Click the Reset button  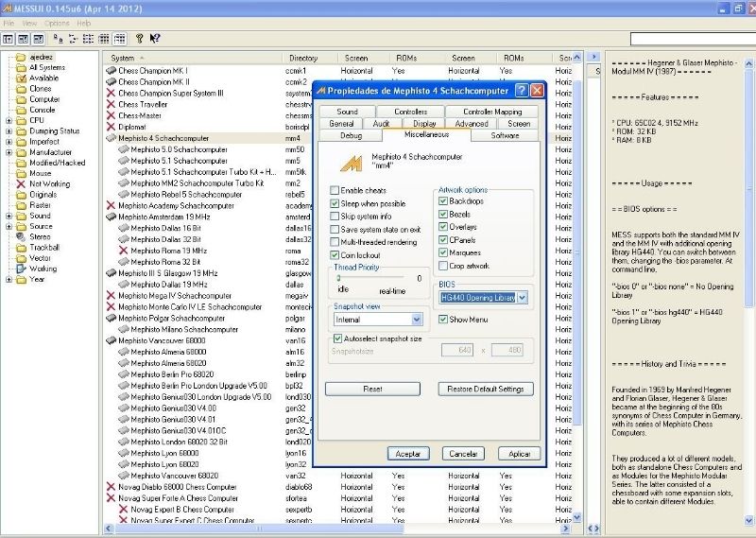pos(372,389)
